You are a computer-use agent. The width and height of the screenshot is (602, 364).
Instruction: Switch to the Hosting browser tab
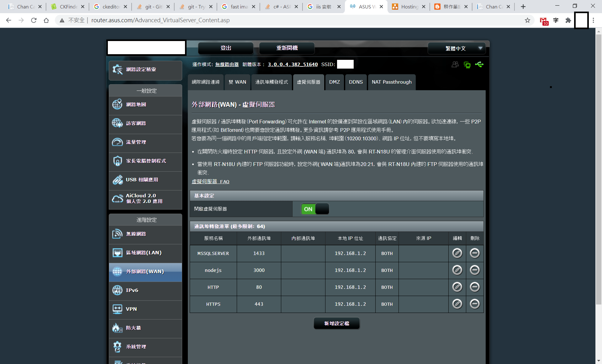pyautogui.click(x=409, y=7)
